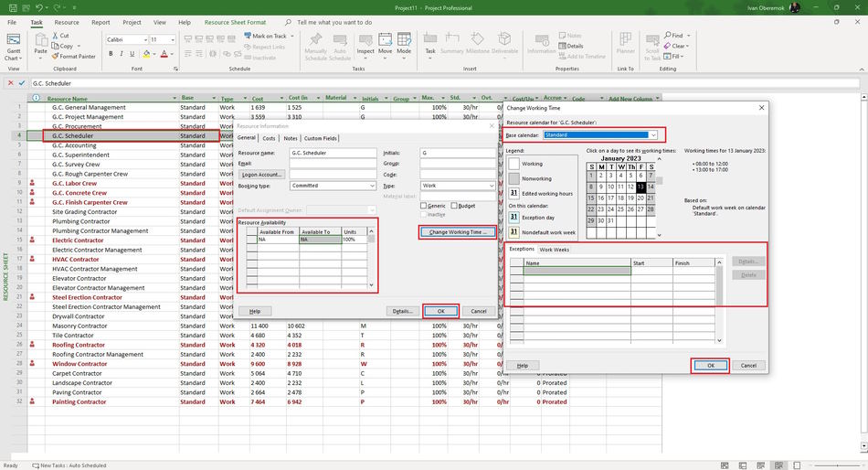868x470 pixels.
Task: Adjust the zoom slider in status bar
Action: pos(837,465)
